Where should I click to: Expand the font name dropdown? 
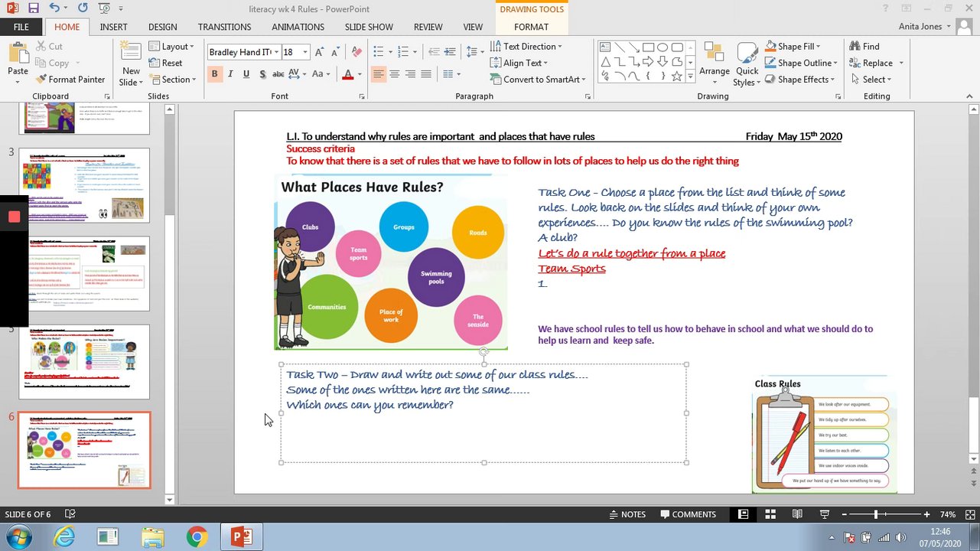point(276,52)
